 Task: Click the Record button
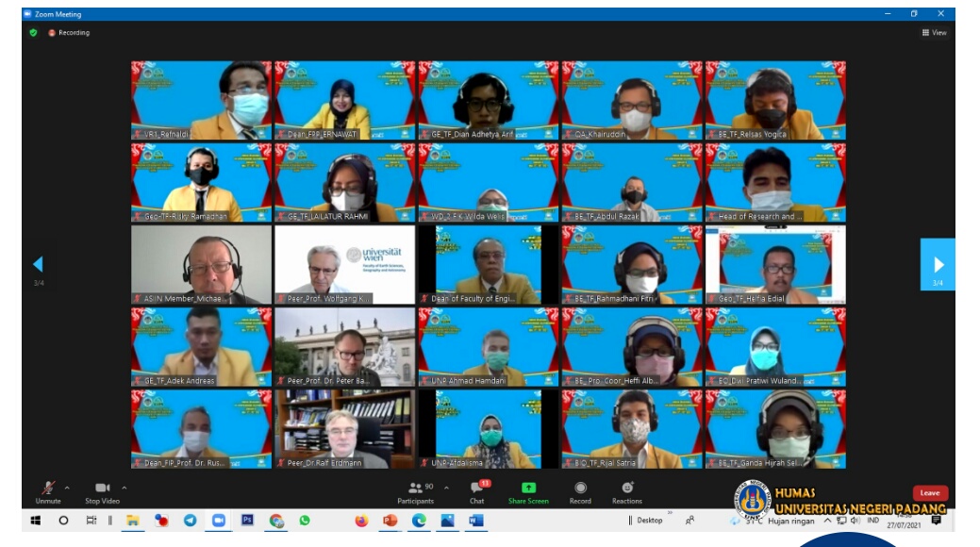point(580,490)
